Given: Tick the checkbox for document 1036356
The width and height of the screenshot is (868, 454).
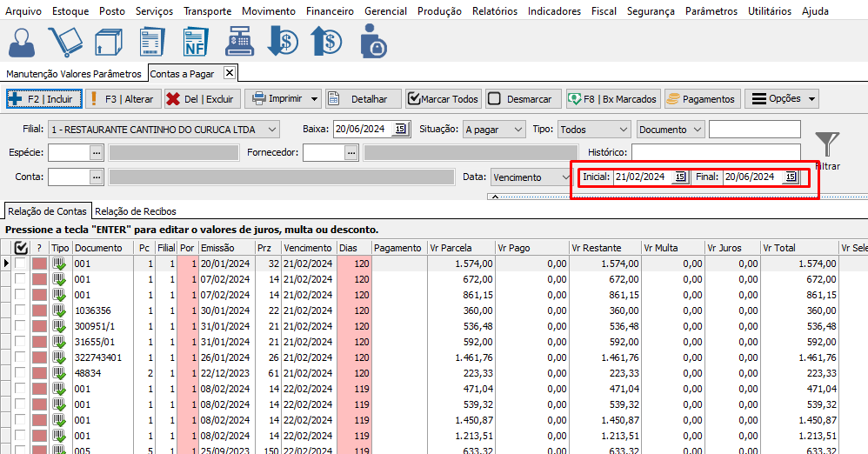Looking at the screenshot, I should coord(20,310).
